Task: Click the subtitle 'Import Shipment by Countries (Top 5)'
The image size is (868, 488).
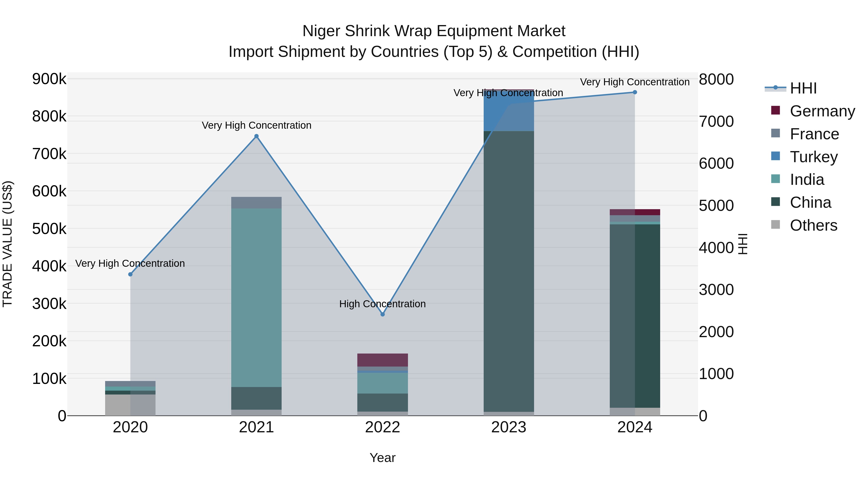Action: (x=360, y=52)
